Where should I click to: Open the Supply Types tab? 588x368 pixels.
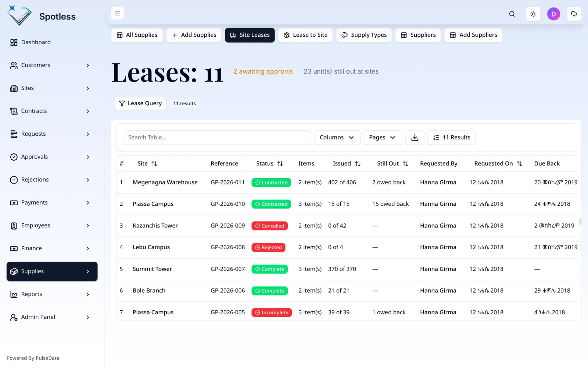pyautogui.click(x=364, y=35)
